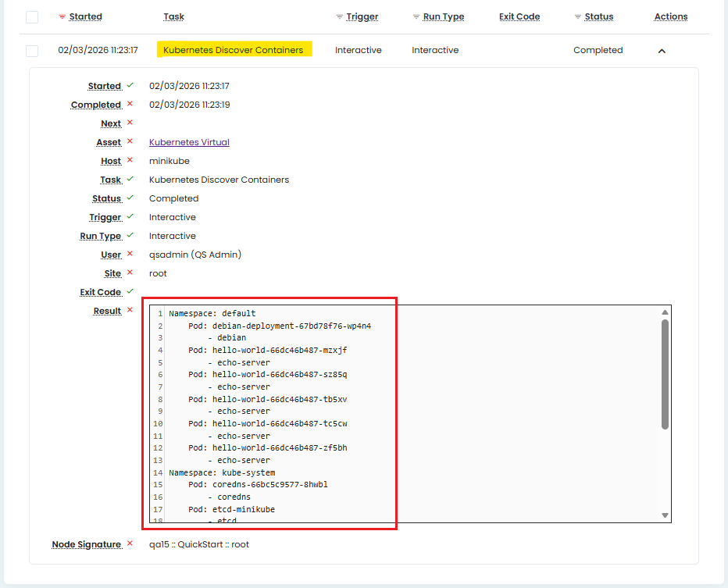Click the red X icon beside Result field
The height and width of the screenshot is (588, 728).
pyautogui.click(x=130, y=310)
